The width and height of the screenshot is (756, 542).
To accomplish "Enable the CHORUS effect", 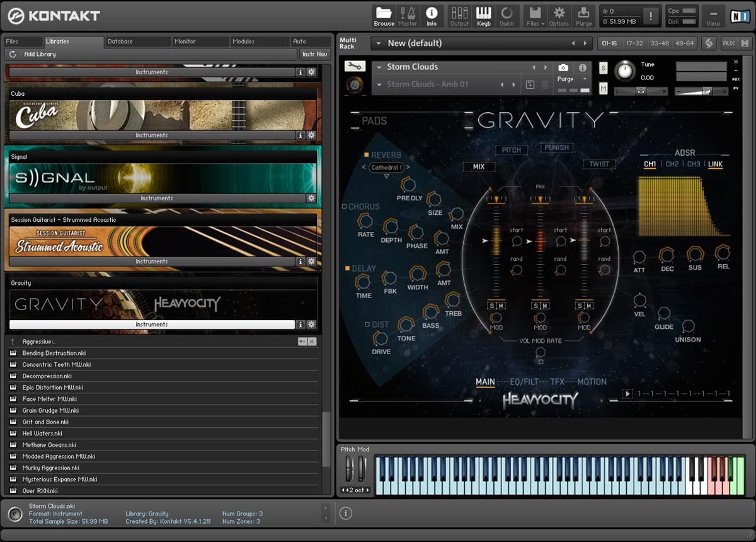I will (343, 207).
